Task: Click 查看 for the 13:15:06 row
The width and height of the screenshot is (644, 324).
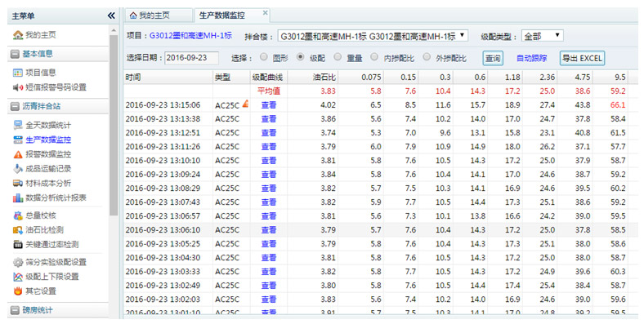Action: pos(269,105)
